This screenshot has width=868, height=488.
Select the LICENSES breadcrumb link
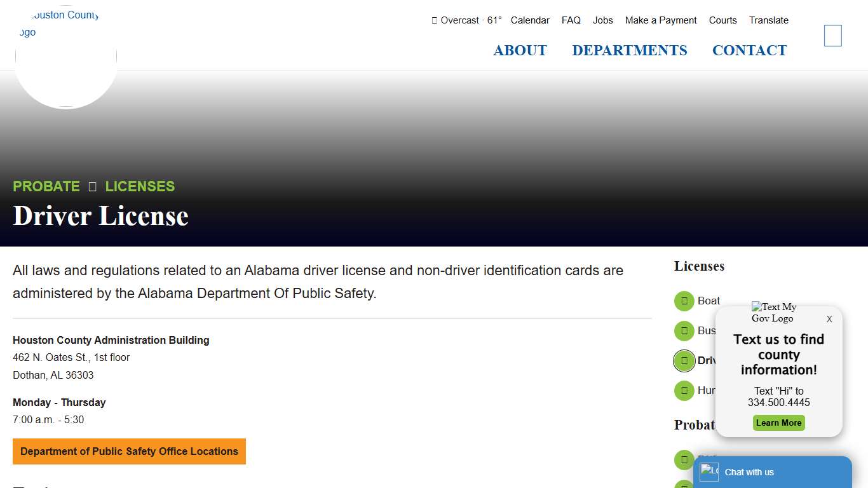coord(140,186)
